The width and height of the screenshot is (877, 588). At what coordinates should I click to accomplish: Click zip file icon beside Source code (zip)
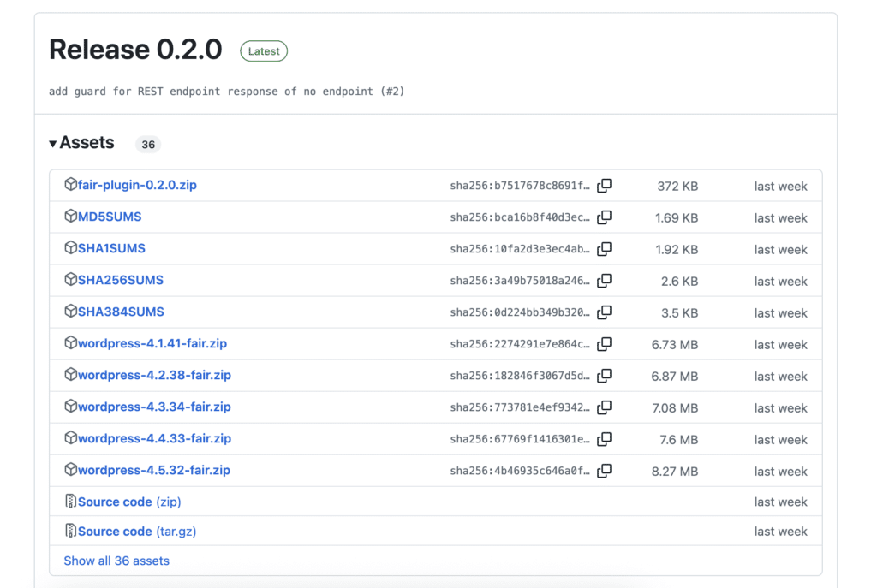point(70,501)
